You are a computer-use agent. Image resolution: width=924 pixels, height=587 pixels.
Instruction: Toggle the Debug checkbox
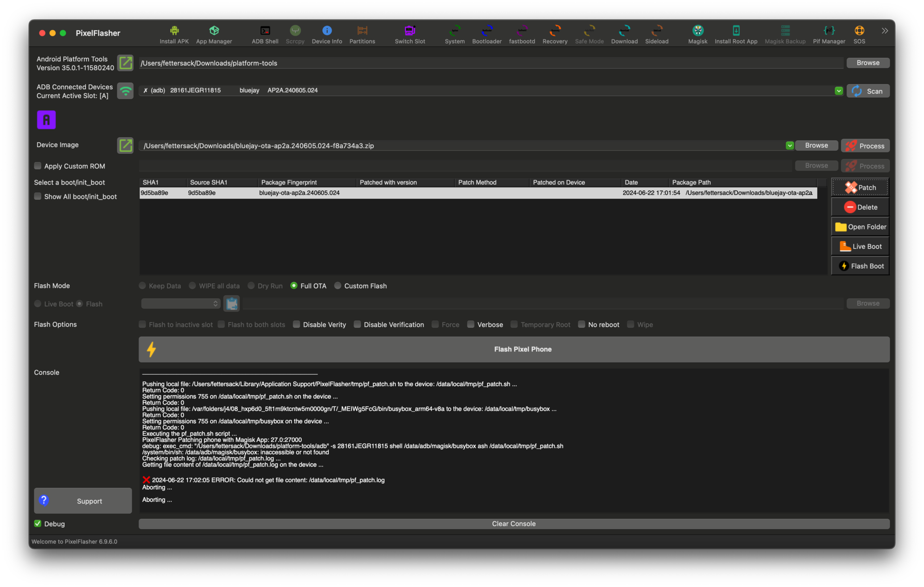point(38,523)
